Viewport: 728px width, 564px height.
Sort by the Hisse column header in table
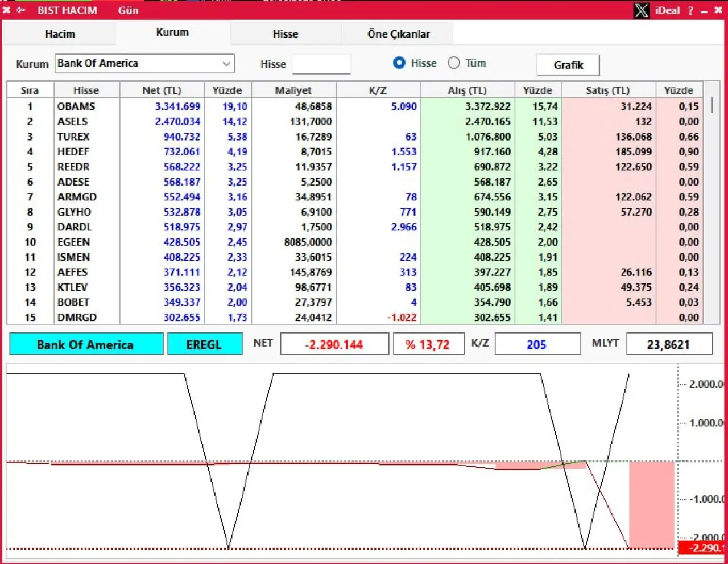point(86,90)
